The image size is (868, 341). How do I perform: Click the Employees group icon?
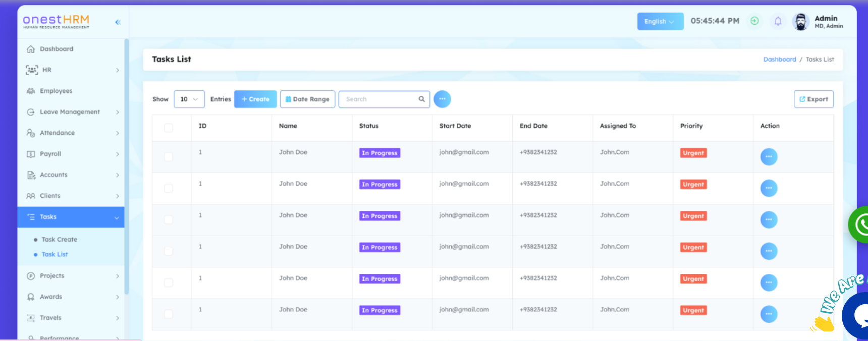point(31,91)
